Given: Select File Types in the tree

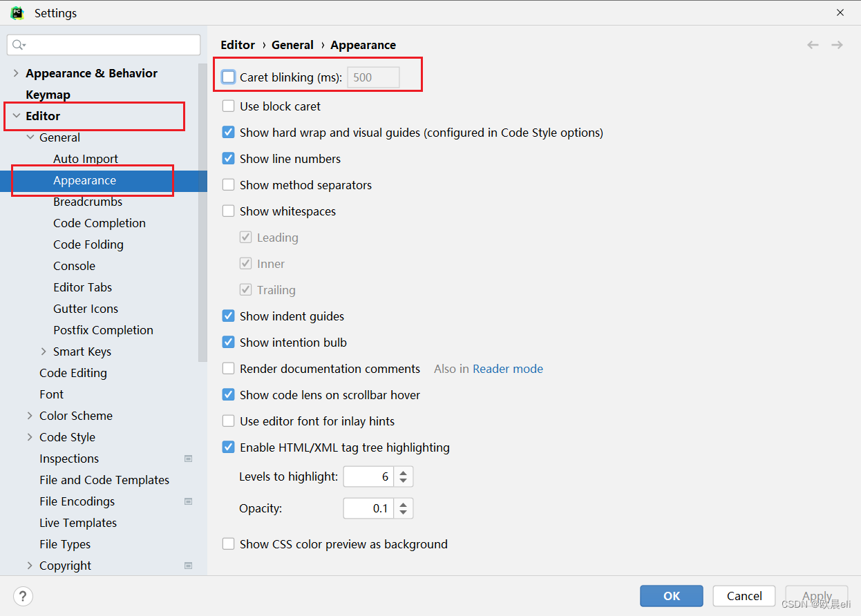Looking at the screenshot, I should (x=65, y=544).
